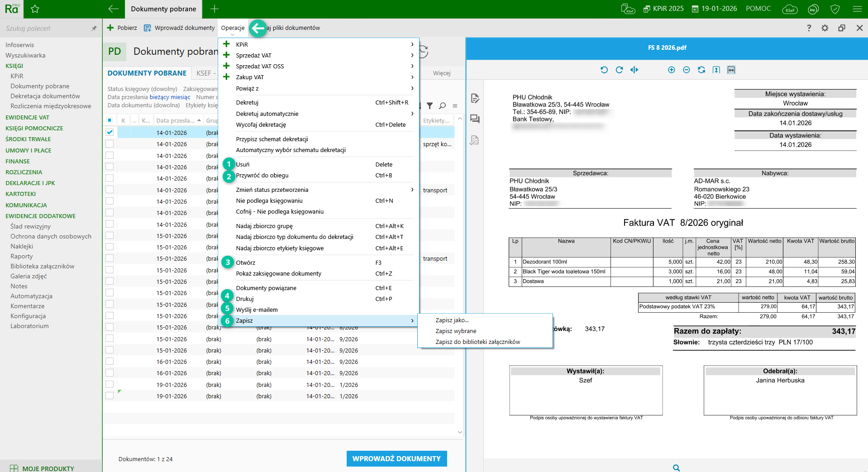Click the shield checkmark icon in the header
Viewport: 868px width, 472px height.
[x=835, y=9]
